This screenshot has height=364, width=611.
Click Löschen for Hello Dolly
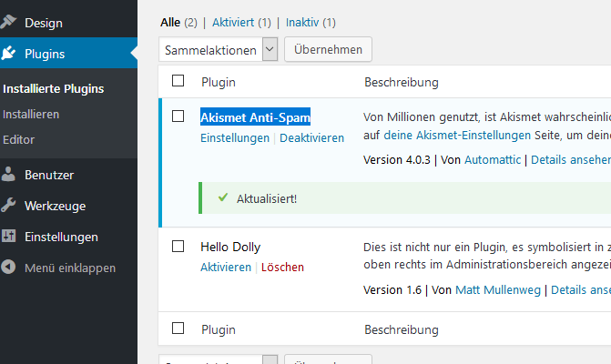282,267
